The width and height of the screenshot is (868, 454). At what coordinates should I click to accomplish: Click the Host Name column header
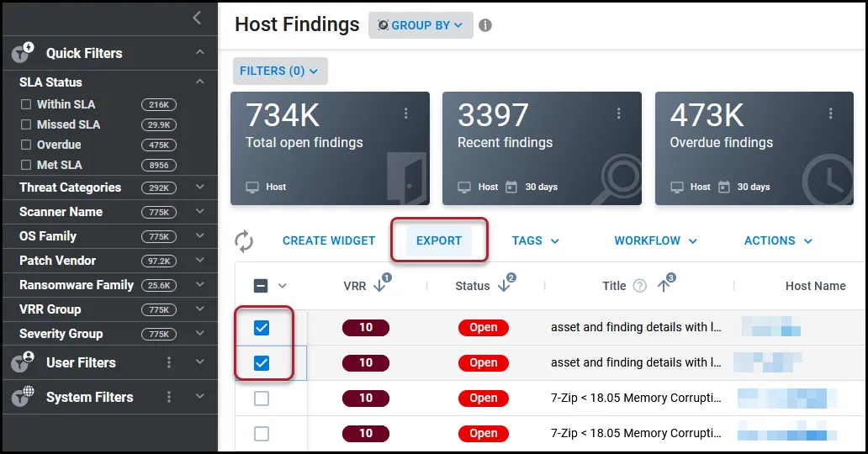pyautogui.click(x=815, y=286)
